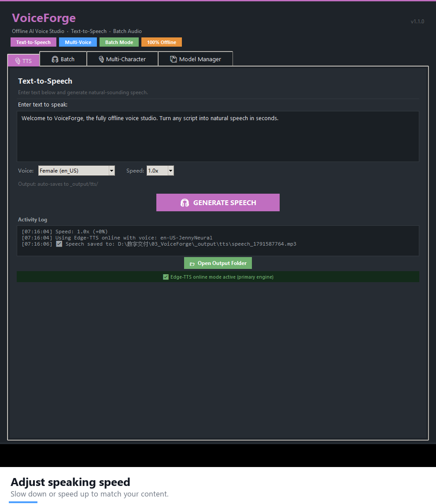Click the microphone icon on Multi-Character tab
This screenshot has width=436, height=504.
coord(101,59)
